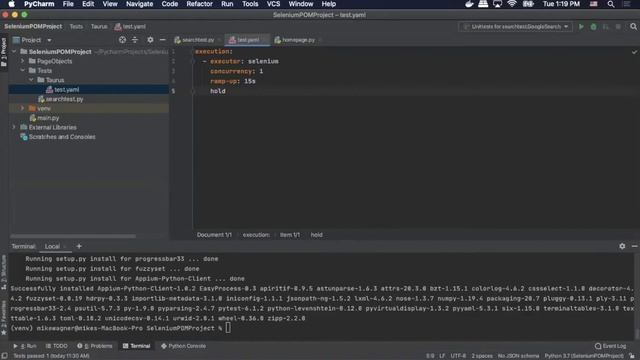Viewport: 640px width, 360px height.
Task: Hide Terminal panel with minus icon
Action: 634,246
